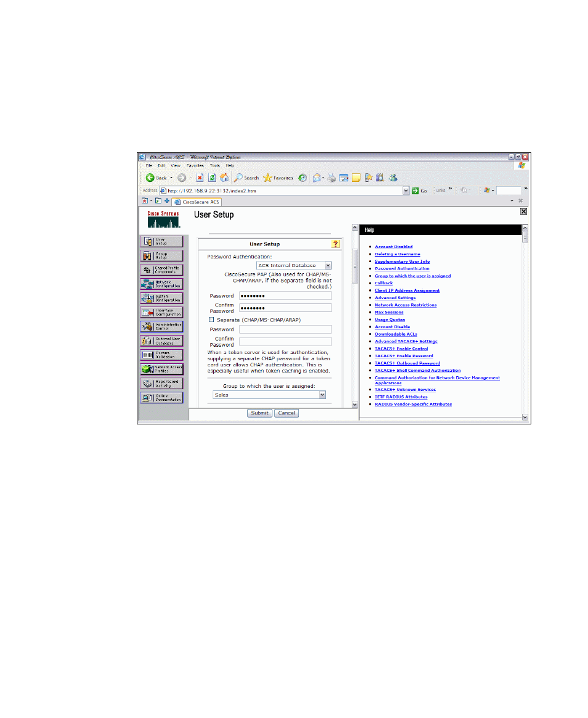Open the tab list dropdown arrow
This screenshot has width=588, height=718.
pyautogui.click(x=512, y=200)
